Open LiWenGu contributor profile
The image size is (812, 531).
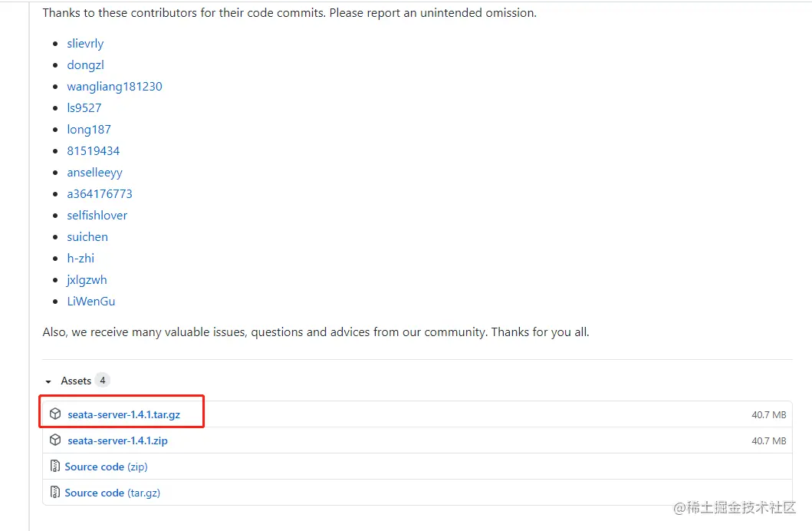[90, 302]
